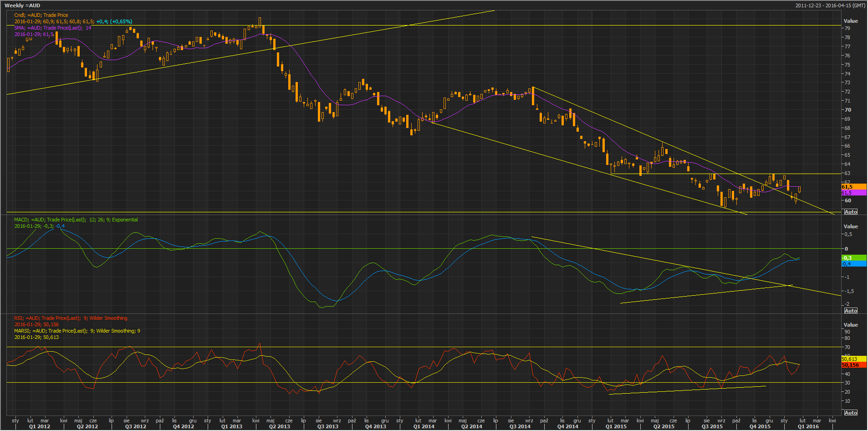Click 'Q2 2015' on the time axis
The width and height of the screenshot is (868, 431).
pos(664,427)
